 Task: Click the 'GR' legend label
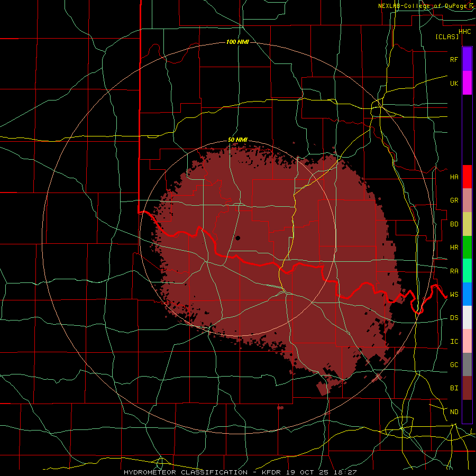[454, 200]
